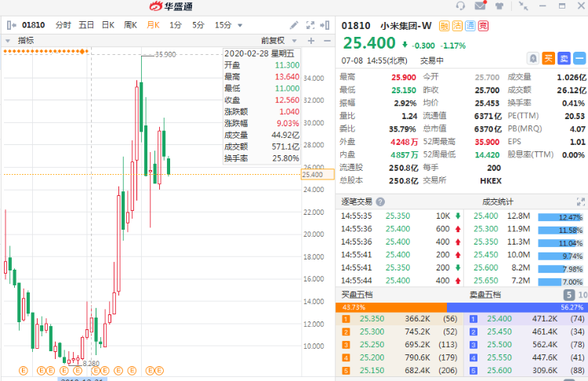Screen dimensions: 588x381
Task: Click the 52周最高 value 35.900
Action: pos(487,142)
